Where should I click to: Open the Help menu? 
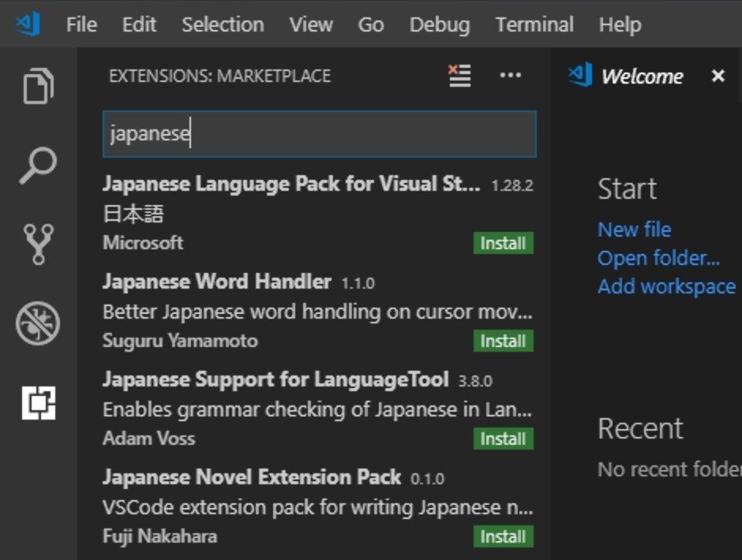pos(620,24)
